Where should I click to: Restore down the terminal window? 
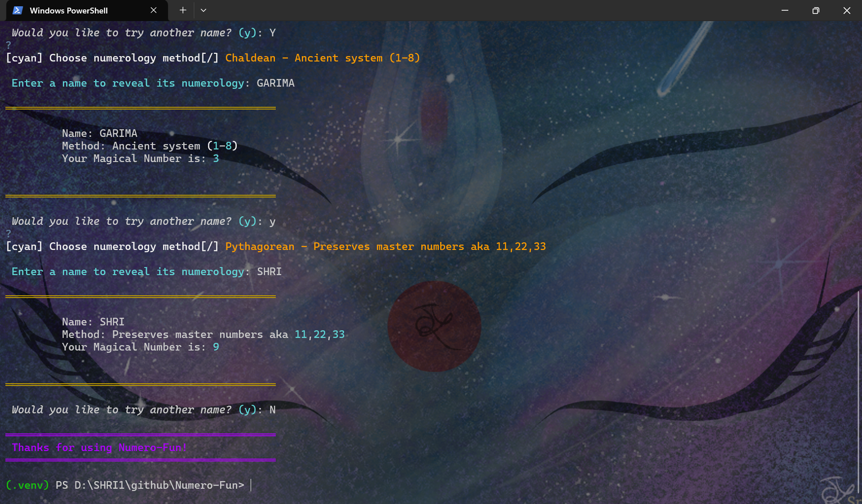816,10
